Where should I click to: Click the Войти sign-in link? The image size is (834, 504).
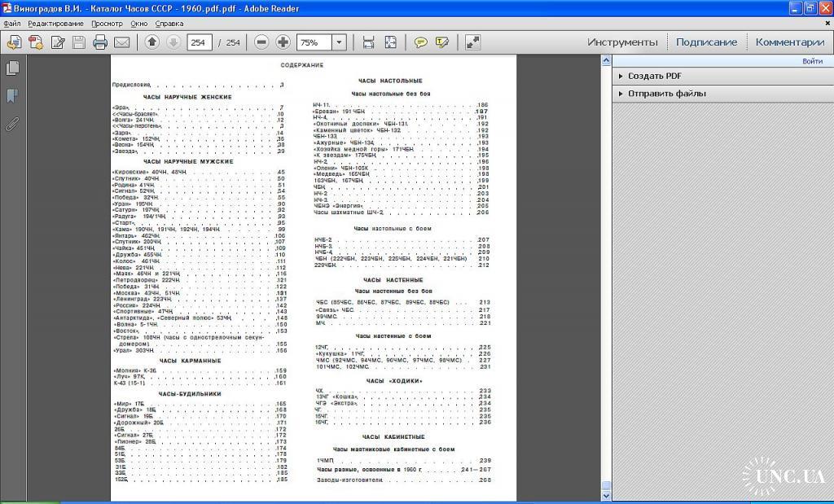pyautogui.click(x=811, y=61)
